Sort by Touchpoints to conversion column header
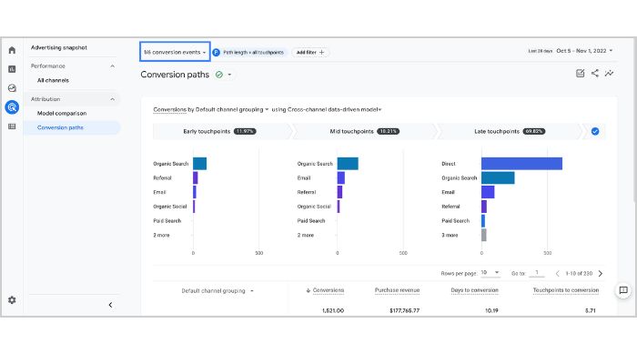Viewport: 637px width, 364px height. (x=565, y=290)
